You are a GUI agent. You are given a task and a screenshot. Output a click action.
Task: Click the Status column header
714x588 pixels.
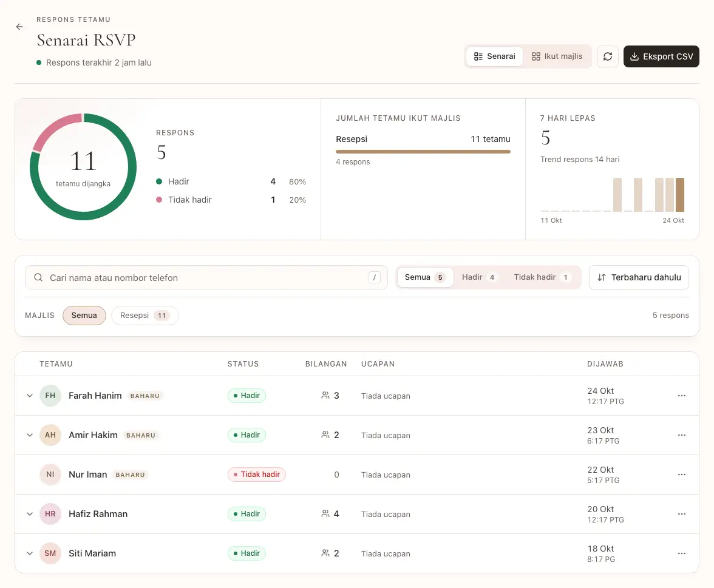243,364
